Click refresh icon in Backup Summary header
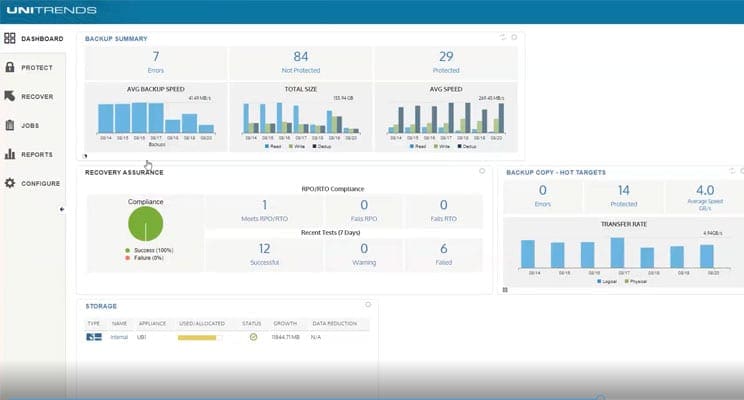The image size is (744, 400). coord(503,37)
